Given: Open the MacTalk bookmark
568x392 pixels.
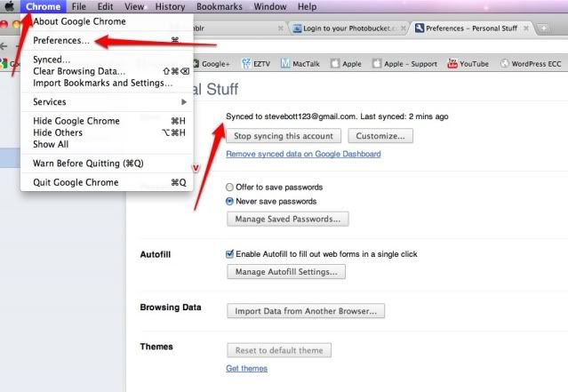Looking at the screenshot, I should tap(300, 64).
